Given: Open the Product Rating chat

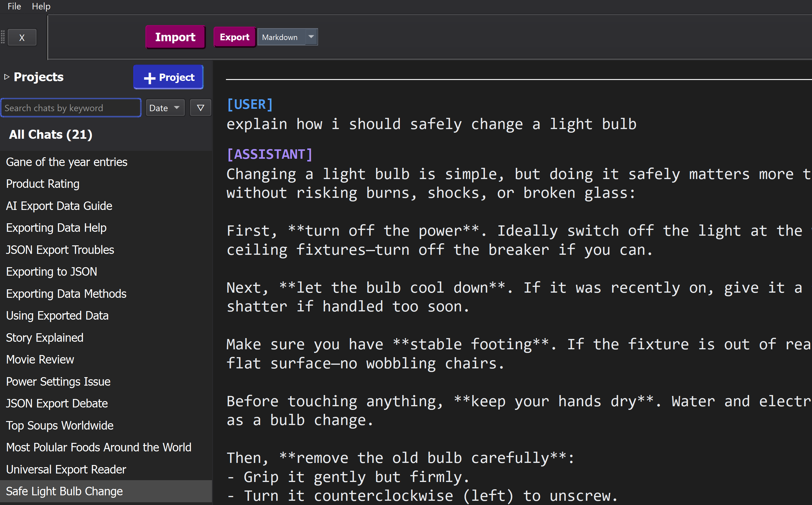Looking at the screenshot, I should coord(106,184).
